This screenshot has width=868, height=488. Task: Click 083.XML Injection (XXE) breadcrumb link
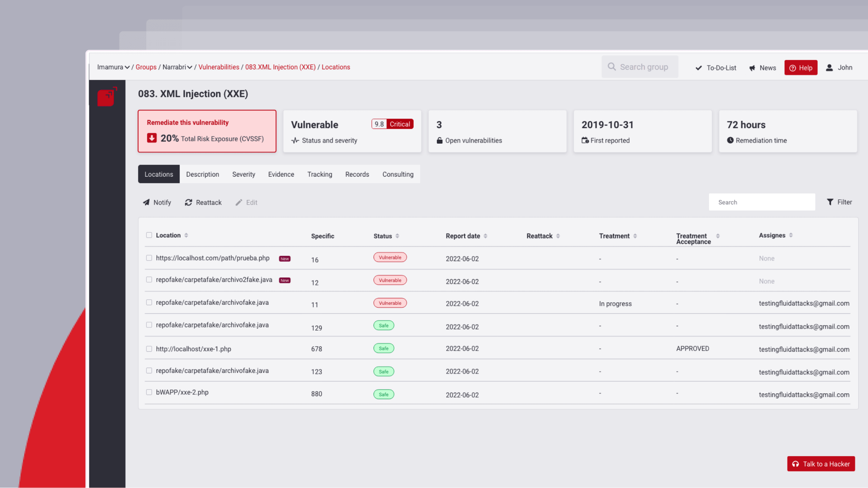(x=281, y=67)
